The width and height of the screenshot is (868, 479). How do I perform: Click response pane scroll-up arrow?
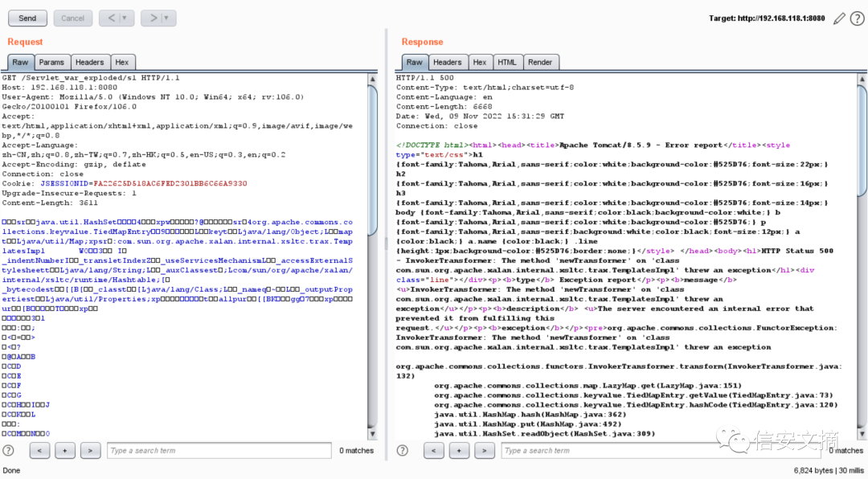[862, 79]
